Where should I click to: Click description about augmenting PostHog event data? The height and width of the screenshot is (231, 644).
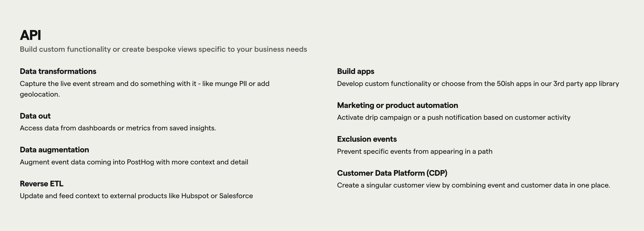[134, 162]
